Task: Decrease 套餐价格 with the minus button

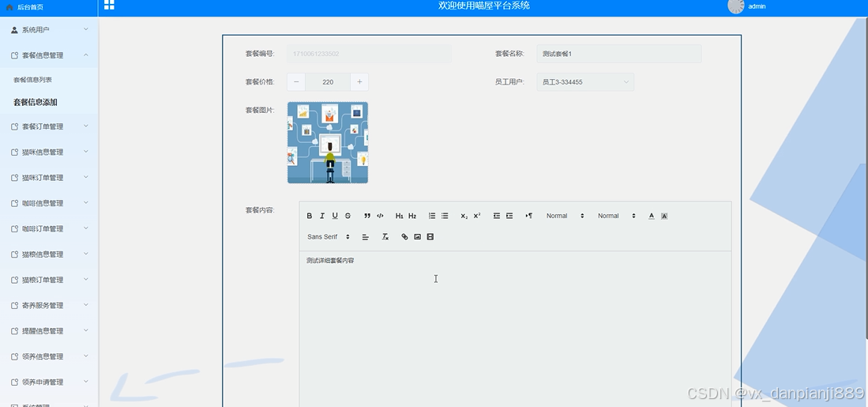Action: [296, 82]
